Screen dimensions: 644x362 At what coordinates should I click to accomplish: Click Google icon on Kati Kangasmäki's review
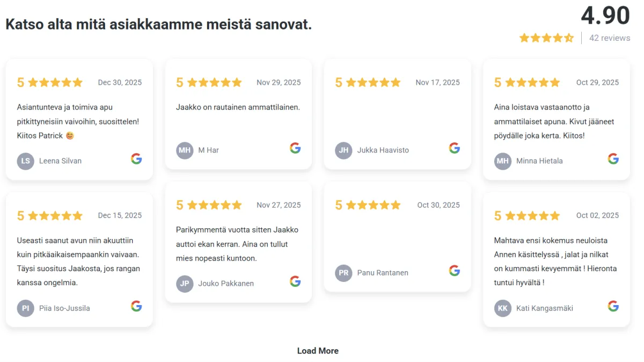pyautogui.click(x=613, y=306)
